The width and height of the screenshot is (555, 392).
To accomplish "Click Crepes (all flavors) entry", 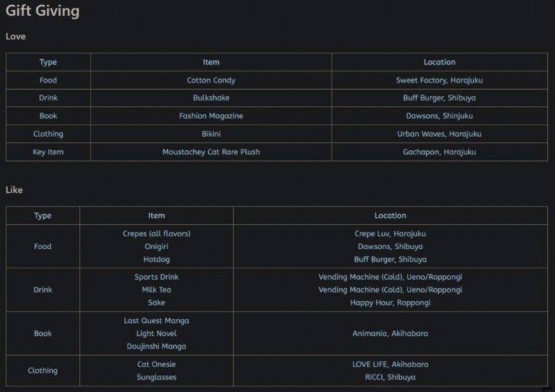I will tap(156, 234).
